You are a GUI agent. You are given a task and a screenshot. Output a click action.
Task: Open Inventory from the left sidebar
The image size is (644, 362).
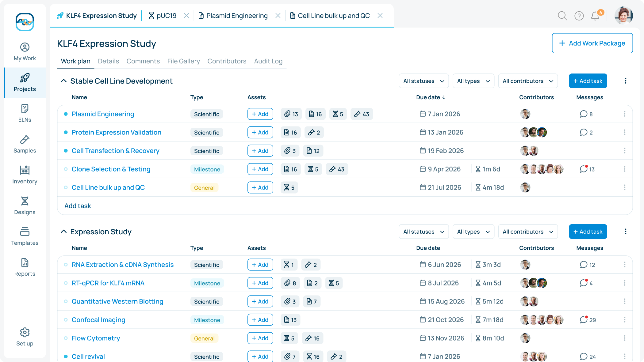(25, 175)
